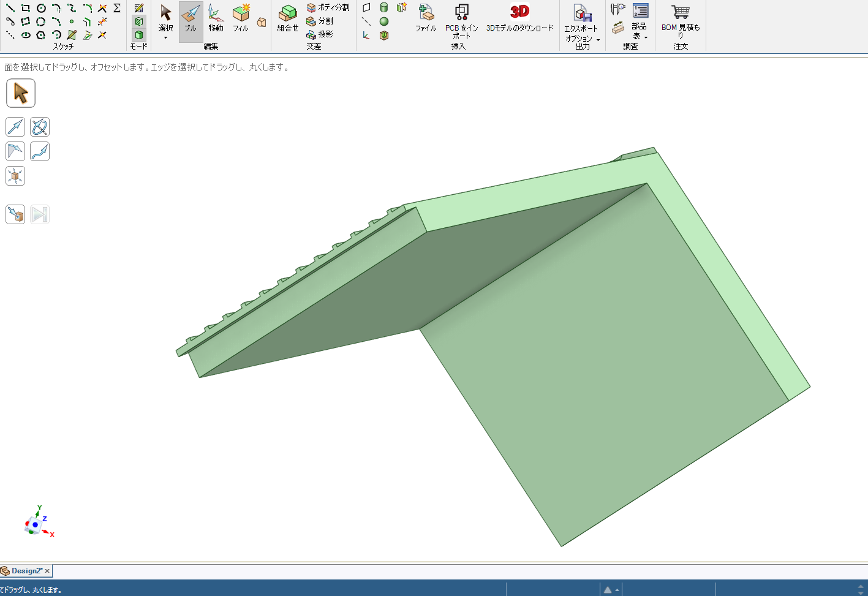Open the 組合せ (Combine) tool

coord(287,20)
